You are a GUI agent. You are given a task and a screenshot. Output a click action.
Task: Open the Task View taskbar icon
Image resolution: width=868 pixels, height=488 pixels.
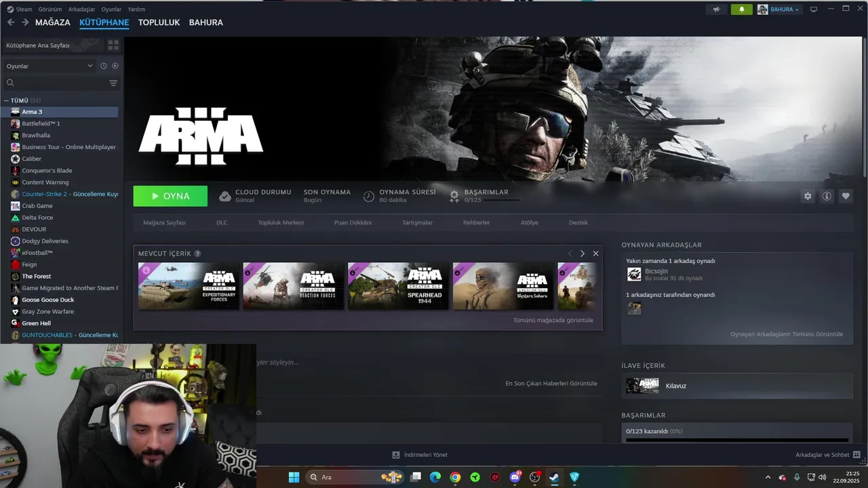(416, 477)
